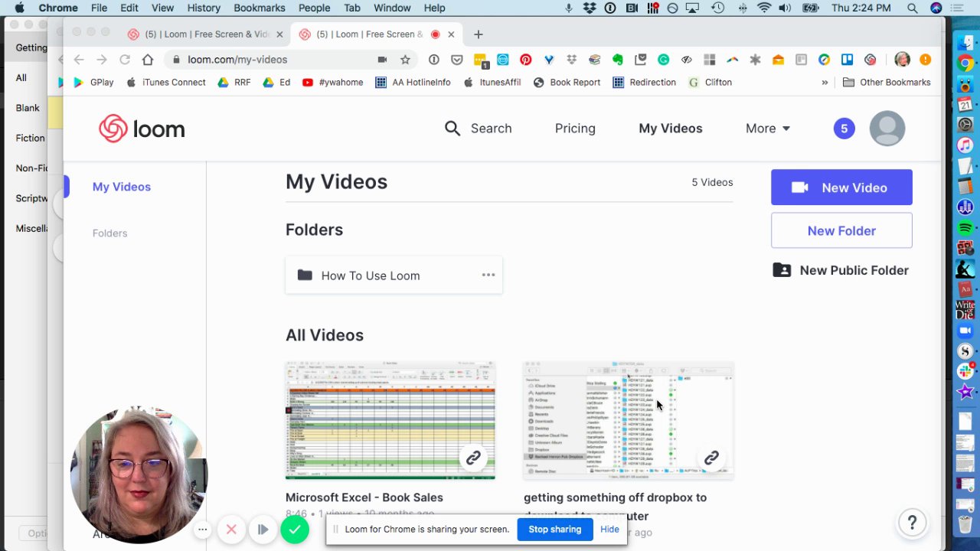Close the active Loom tab
980x551 pixels.
[451, 34]
